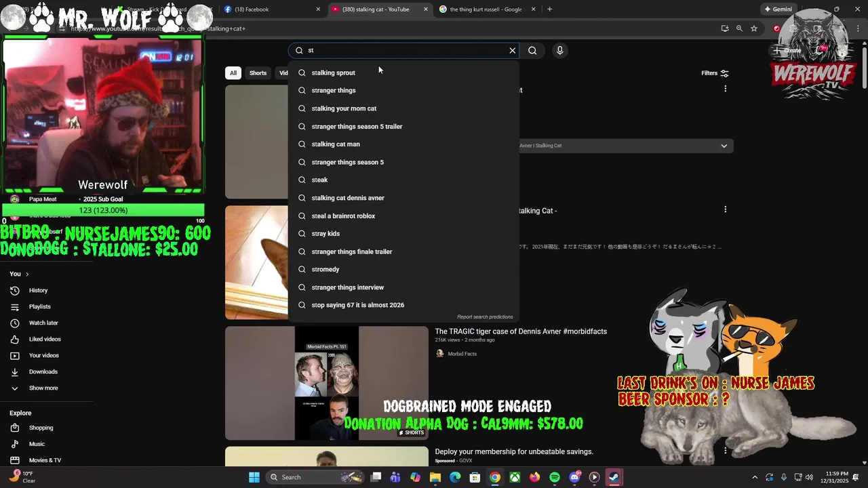Choose suggestion 'stalking cat dennis avner'
This screenshot has width=868, height=488.
[404, 198]
